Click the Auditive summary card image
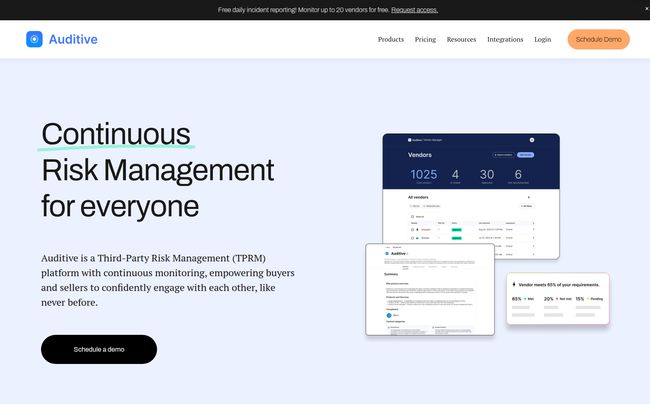This screenshot has width=650, height=414. (x=430, y=289)
